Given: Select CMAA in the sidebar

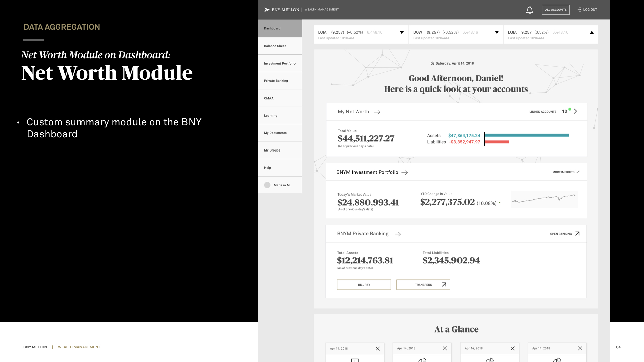Looking at the screenshot, I should click(280, 98).
